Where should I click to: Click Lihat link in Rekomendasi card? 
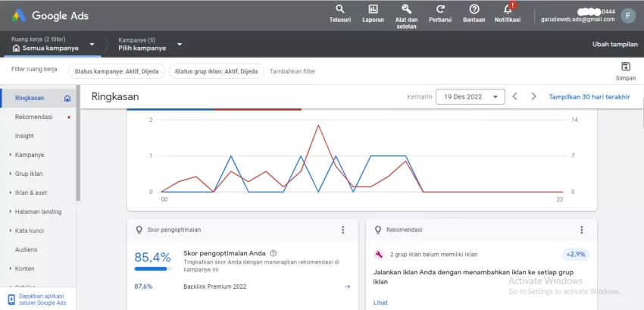pyautogui.click(x=380, y=302)
